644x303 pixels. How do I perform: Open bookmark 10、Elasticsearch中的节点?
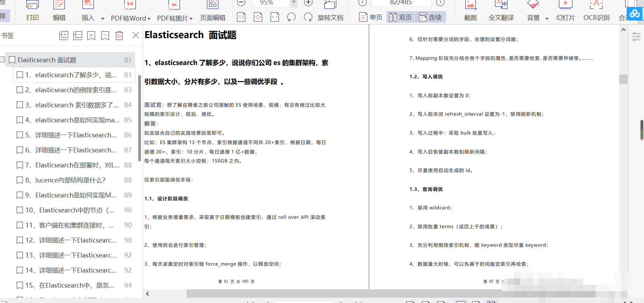coord(74,210)
